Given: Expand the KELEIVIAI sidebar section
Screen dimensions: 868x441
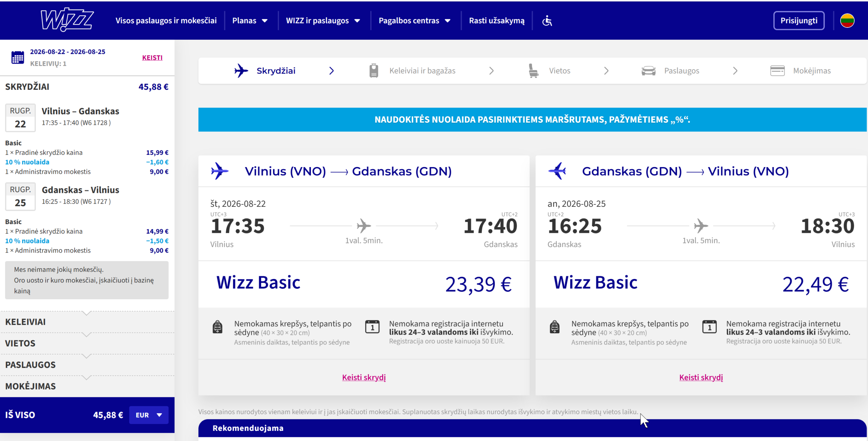Looking at the screenshot, I should (x=87, y=322).
